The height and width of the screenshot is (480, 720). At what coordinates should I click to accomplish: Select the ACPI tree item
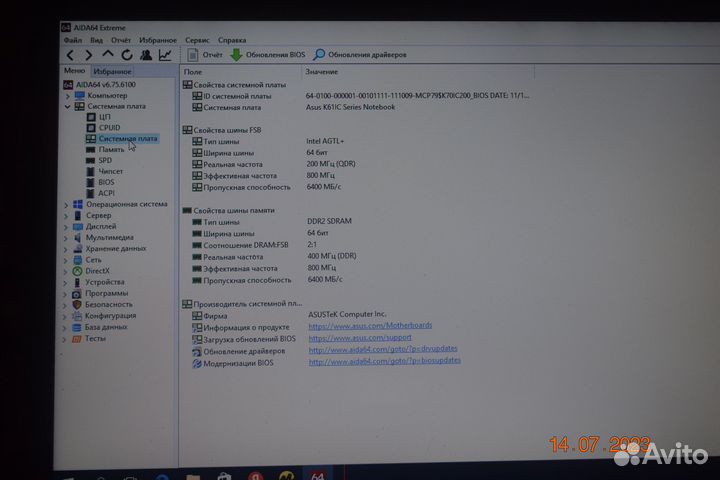107,193
